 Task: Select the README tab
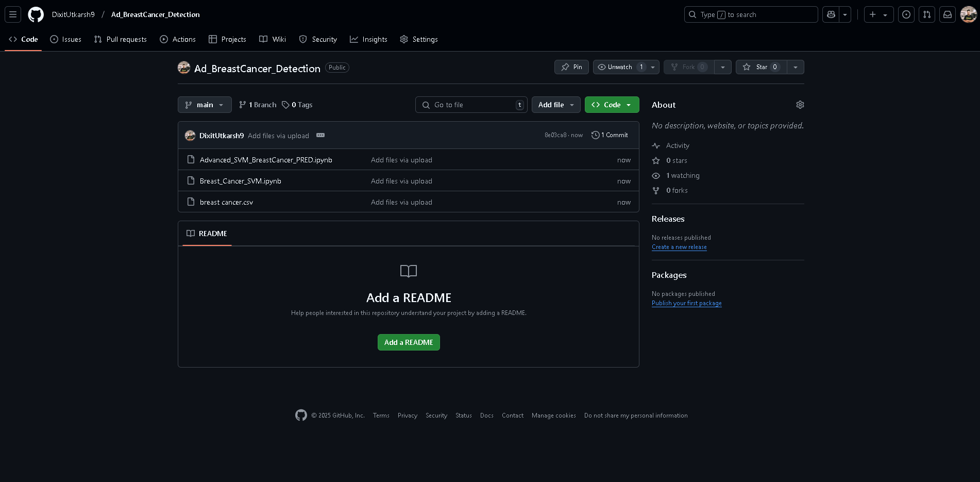pos(207,234)
